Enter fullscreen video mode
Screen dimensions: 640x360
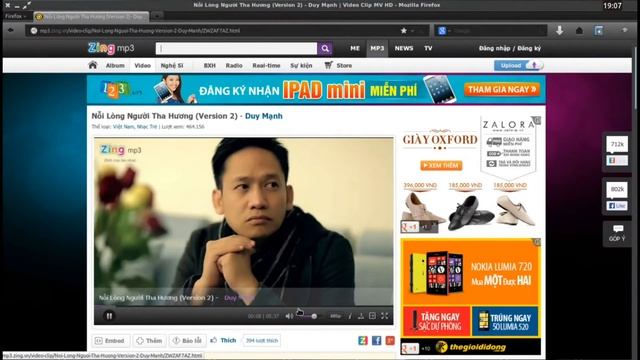[384, 316]
